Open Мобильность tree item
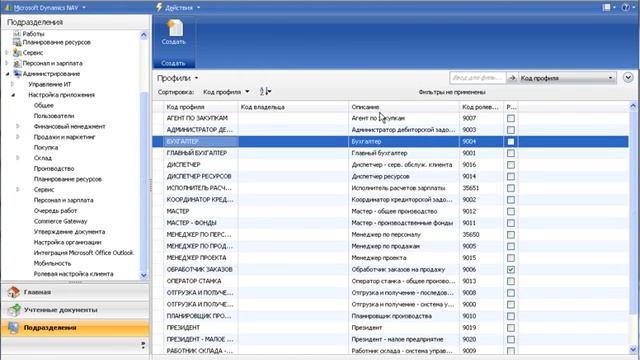This screenshot has height=360, width=640. click(52, 263)
